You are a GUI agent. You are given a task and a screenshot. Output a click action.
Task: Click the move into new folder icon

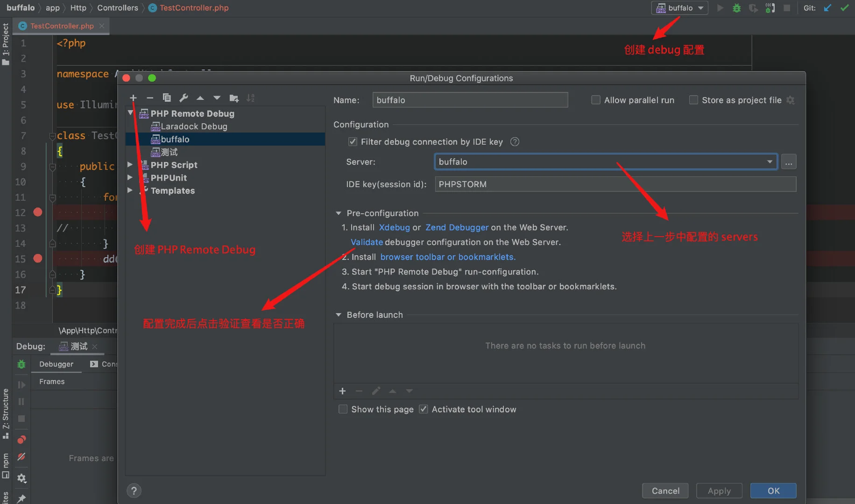(234, 98)
